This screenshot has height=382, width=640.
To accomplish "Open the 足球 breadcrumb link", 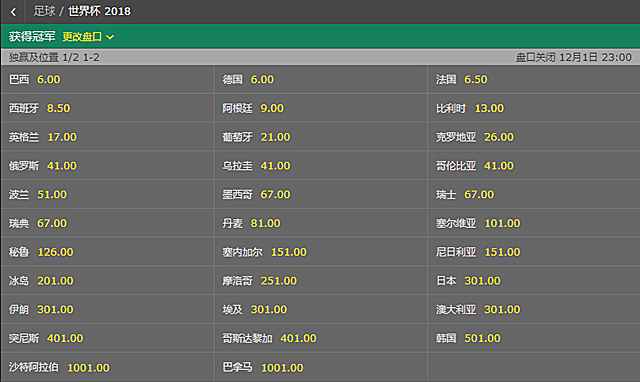I will [44, 11].
